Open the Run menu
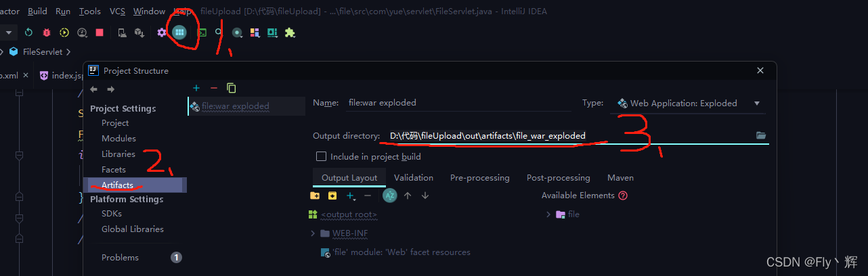 [63, 11]
